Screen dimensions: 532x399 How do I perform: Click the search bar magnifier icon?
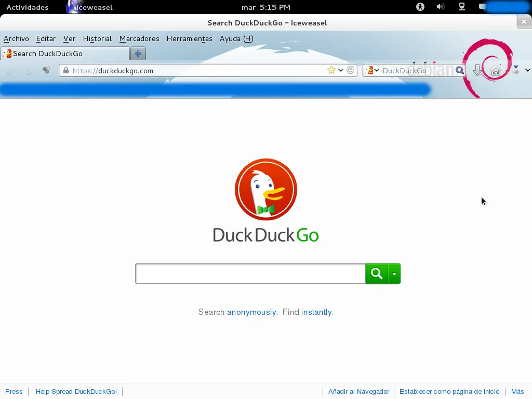pyautogui.click(x=459, y=70)
